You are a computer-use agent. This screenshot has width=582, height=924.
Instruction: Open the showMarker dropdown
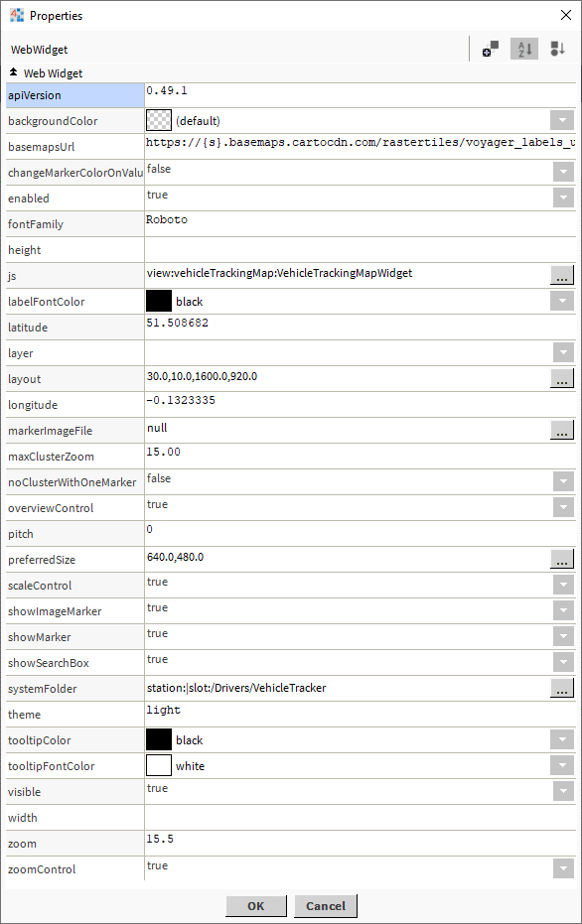pyautogui.click(x=562, y=636)
